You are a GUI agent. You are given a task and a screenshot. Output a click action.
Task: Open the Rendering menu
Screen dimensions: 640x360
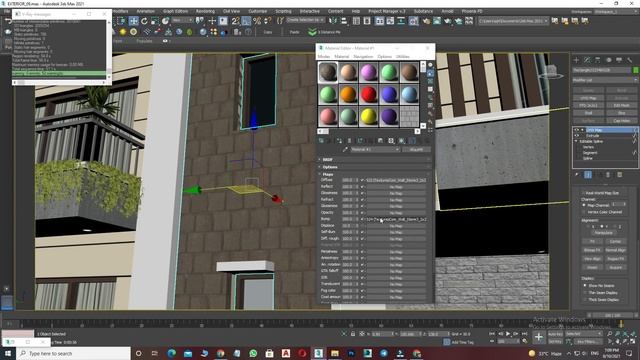point(205,11)
